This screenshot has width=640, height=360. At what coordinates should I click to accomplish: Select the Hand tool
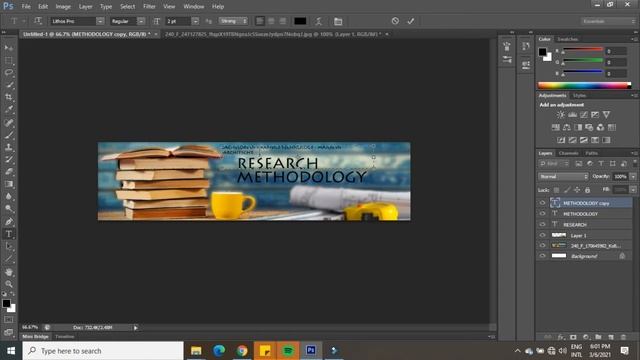[9, 272]
